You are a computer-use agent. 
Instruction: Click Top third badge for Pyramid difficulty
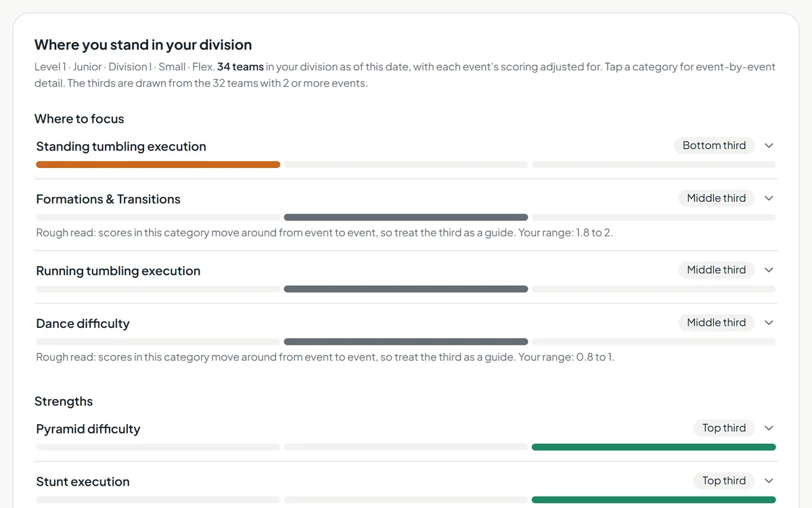(723, 428)
